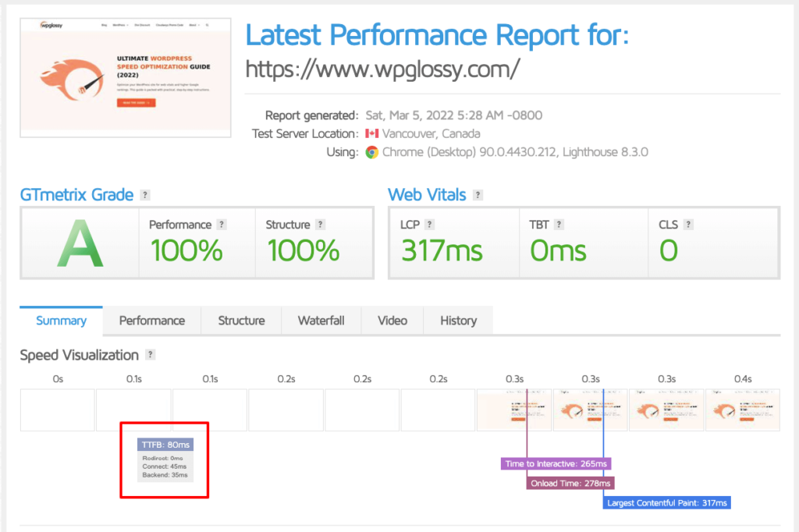Select the Summary tab
Screen dimensions: 799x532
[61, 321]
